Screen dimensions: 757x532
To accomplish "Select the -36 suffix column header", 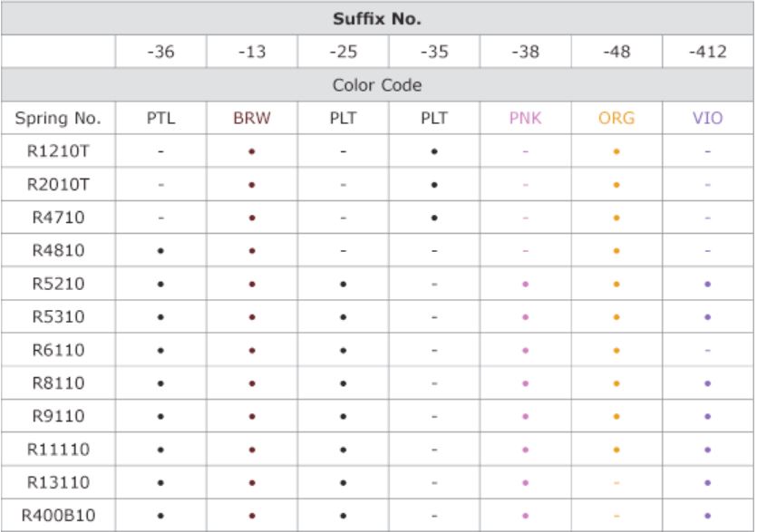I will pos(160,52).
